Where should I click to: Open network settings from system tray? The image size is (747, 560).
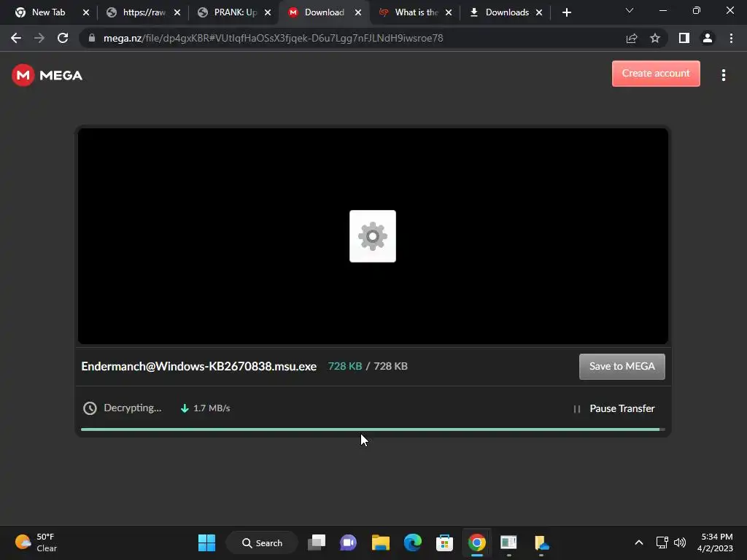[x=662, y=542]
